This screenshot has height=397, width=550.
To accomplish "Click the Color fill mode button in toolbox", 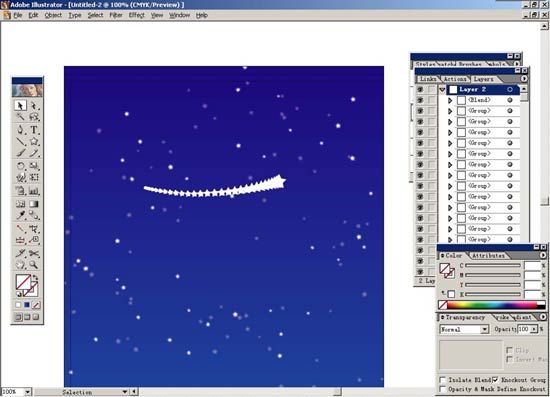I will point(18,305).
